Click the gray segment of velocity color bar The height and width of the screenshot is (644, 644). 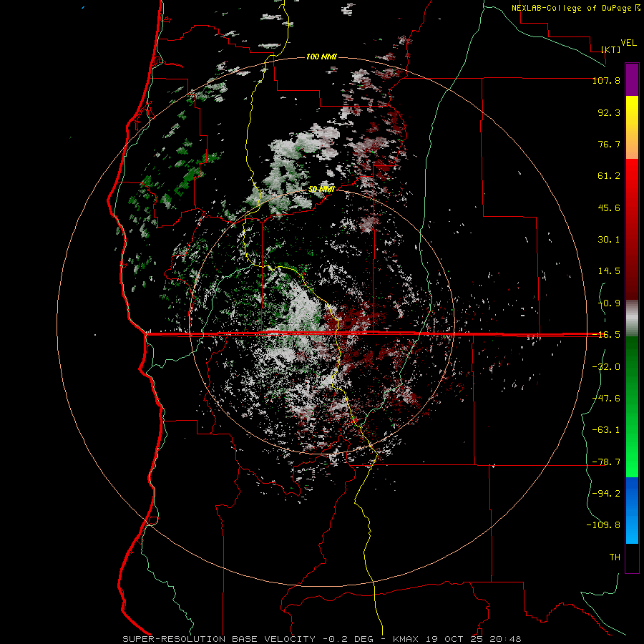pos(632,318)
